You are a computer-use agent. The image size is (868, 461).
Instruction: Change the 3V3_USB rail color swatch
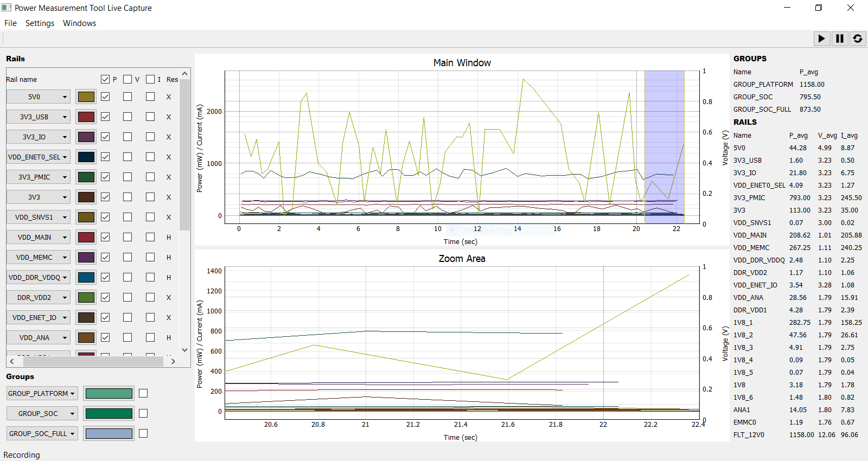pos(86,117)
